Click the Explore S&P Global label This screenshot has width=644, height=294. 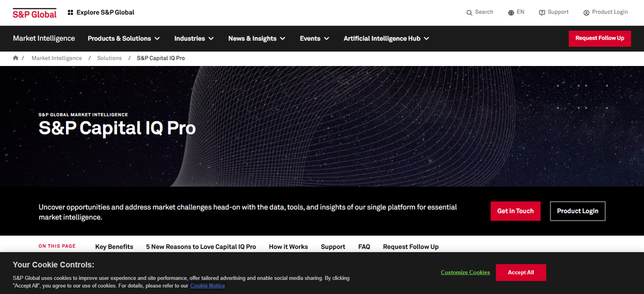coord(106,13)
